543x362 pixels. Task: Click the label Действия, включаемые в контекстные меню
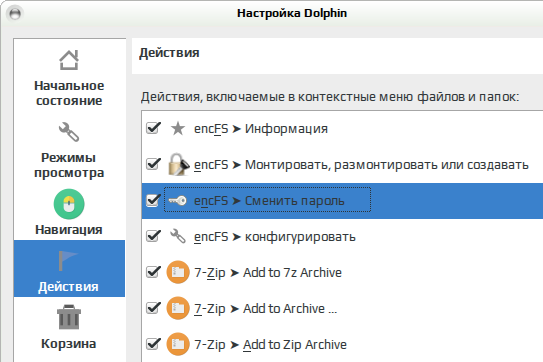pyautogui.click(x=330, y=97)
